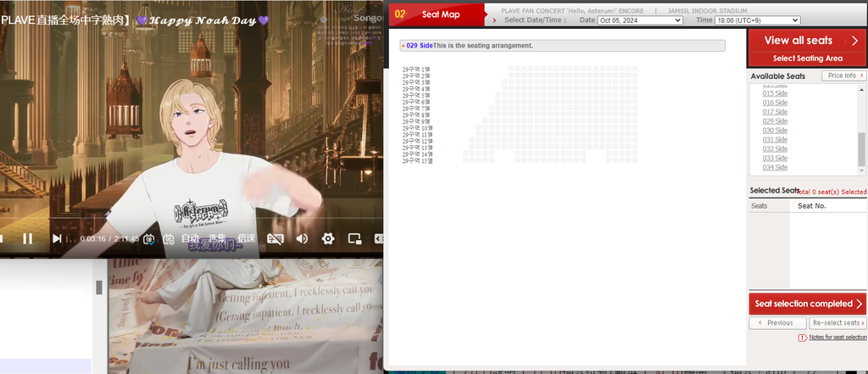
Task: Go back with Previous button
Action: point(778,323)
